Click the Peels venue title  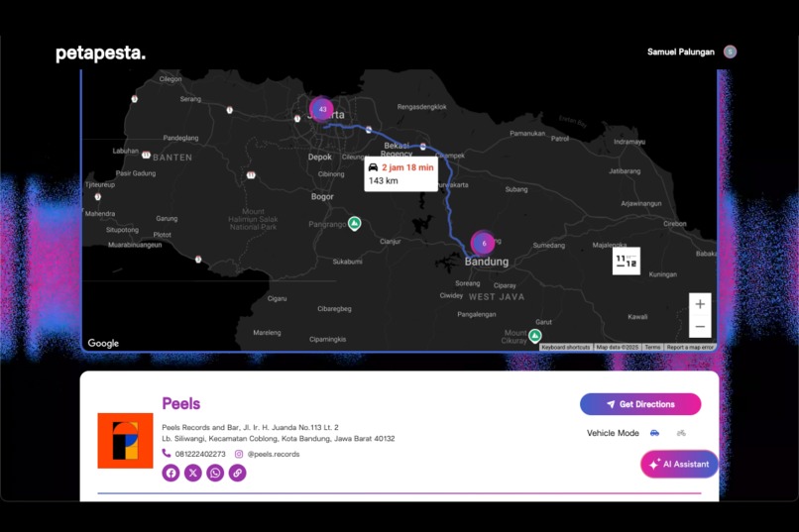pyautogui.click(x=180, y=404)
